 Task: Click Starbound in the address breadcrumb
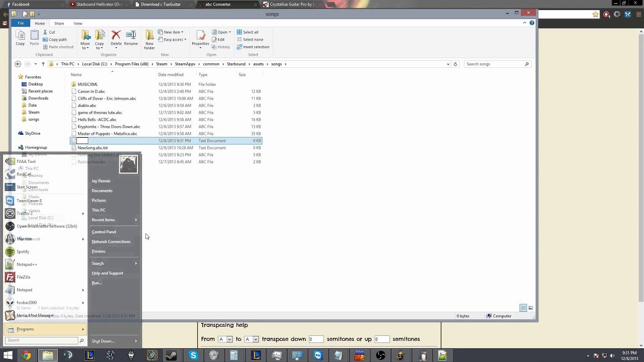point(236,64)
